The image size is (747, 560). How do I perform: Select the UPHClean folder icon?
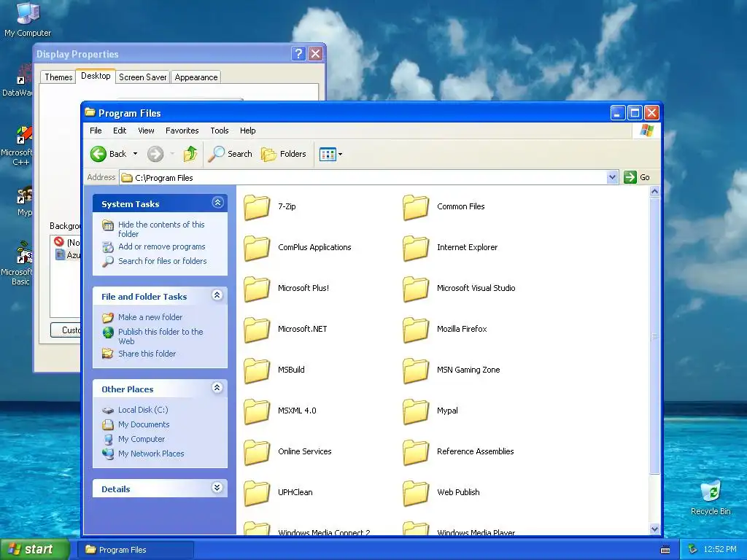[258, 494]
